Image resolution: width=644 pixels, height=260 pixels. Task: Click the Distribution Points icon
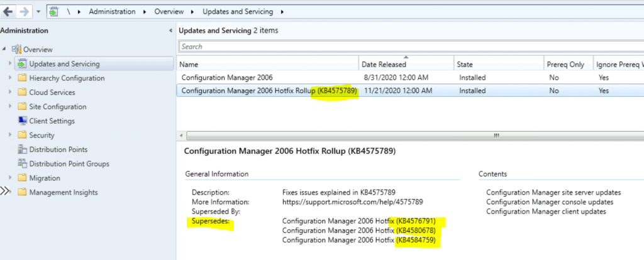click(22, 149)
